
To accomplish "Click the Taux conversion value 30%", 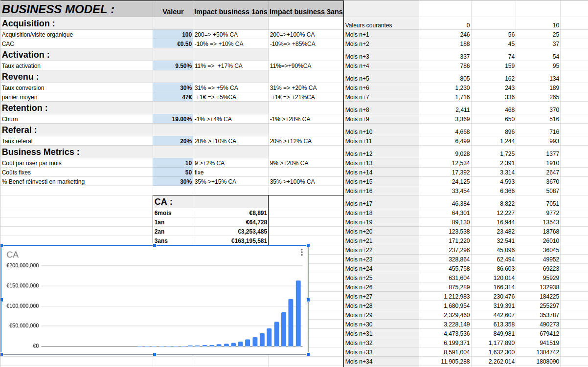I will tap(173, 88).
